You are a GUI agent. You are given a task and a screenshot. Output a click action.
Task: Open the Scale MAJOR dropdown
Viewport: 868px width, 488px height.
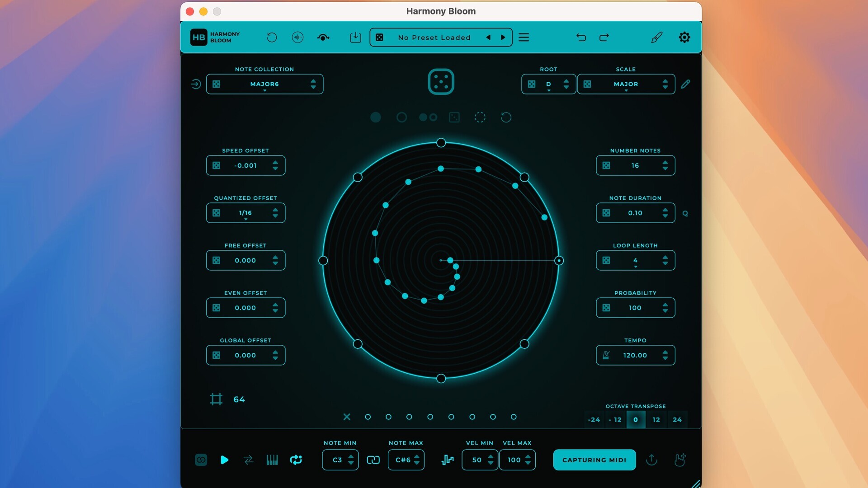pos(626,84)
